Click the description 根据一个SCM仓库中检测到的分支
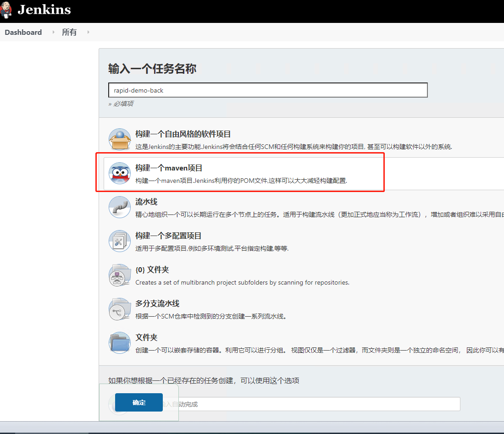 [211, 316]
